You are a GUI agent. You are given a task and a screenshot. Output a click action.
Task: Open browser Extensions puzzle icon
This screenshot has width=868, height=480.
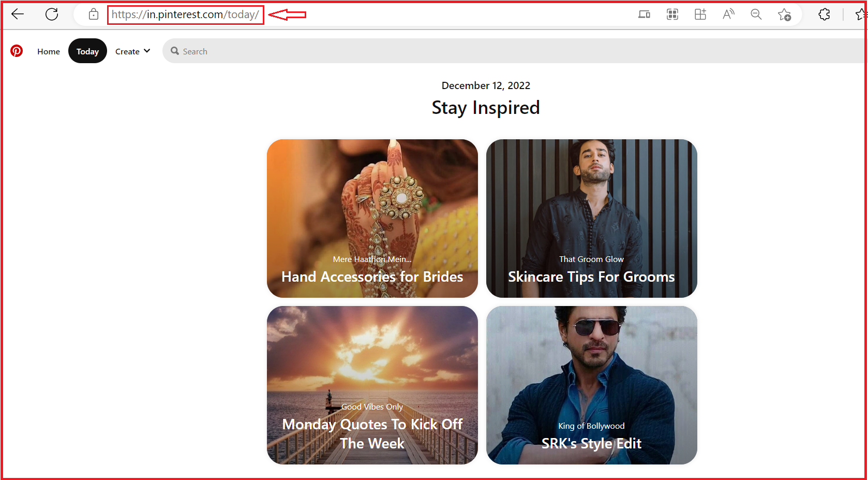point(824,14)
